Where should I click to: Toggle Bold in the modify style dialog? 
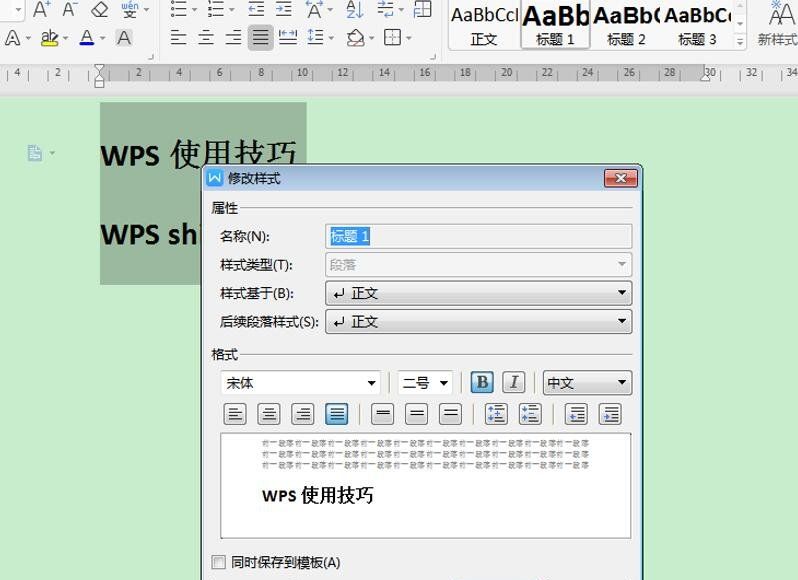(482, 382)
